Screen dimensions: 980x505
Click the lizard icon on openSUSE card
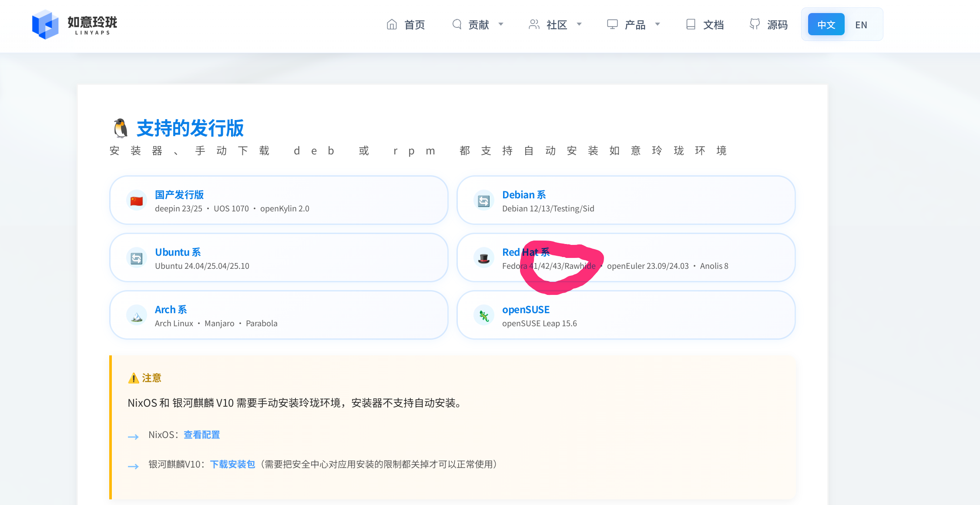point(484,316)
